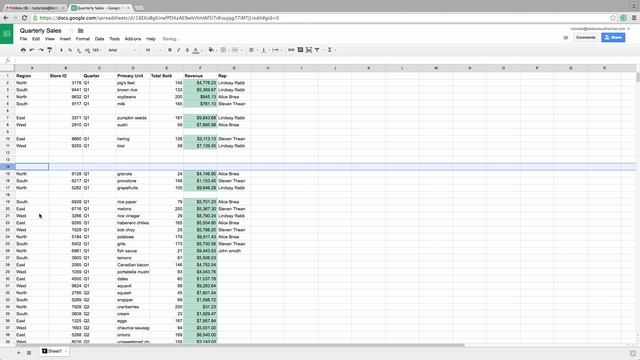The image size is (640, 360).
Task: Go back in the browser
Action: pos(6,18)
